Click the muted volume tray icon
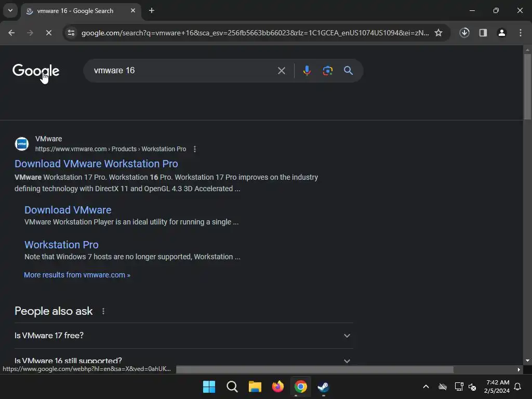This screenshot has width=532, height=399. 472,387
